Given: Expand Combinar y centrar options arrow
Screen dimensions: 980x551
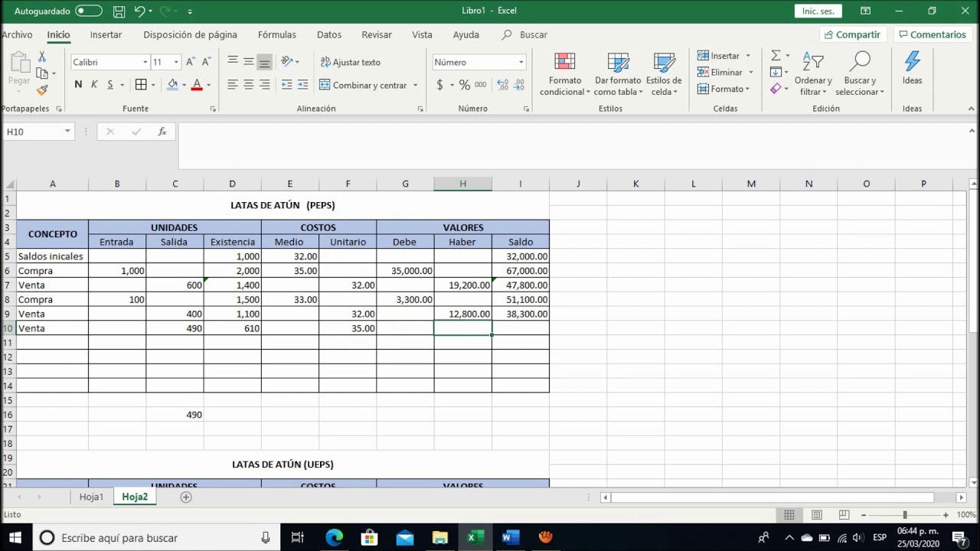Looking at the screenshot, I should pyautogui.click(x=416, y=85).
